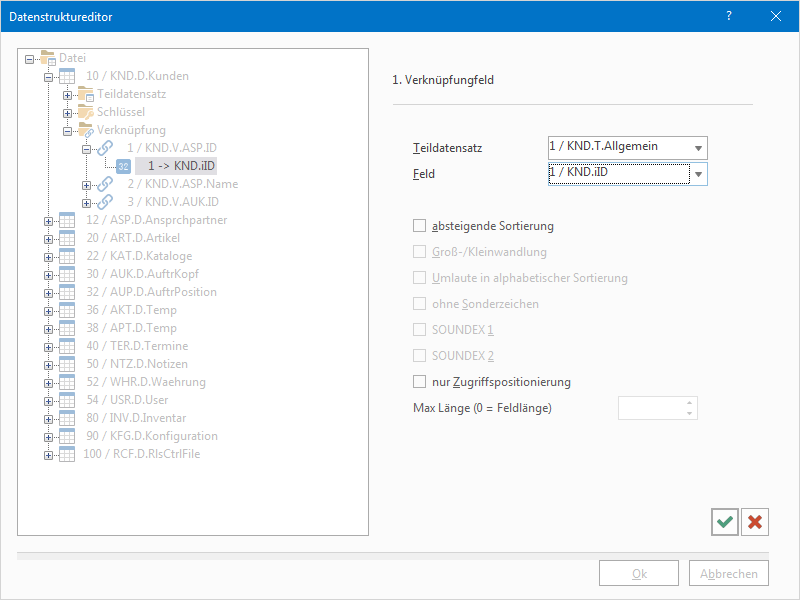800x600 pixels.
Task: Click the red X cancel icon
Action: click(755, 521)
